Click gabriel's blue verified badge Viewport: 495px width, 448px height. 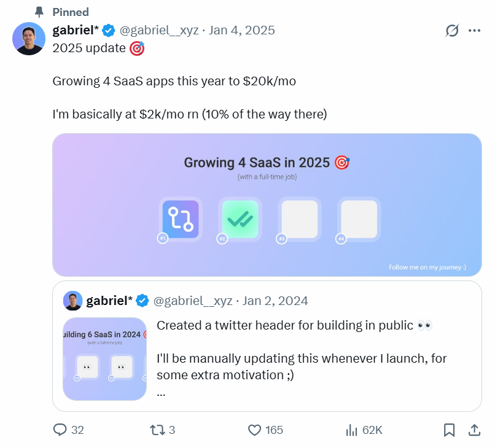(x=109, y=30)
